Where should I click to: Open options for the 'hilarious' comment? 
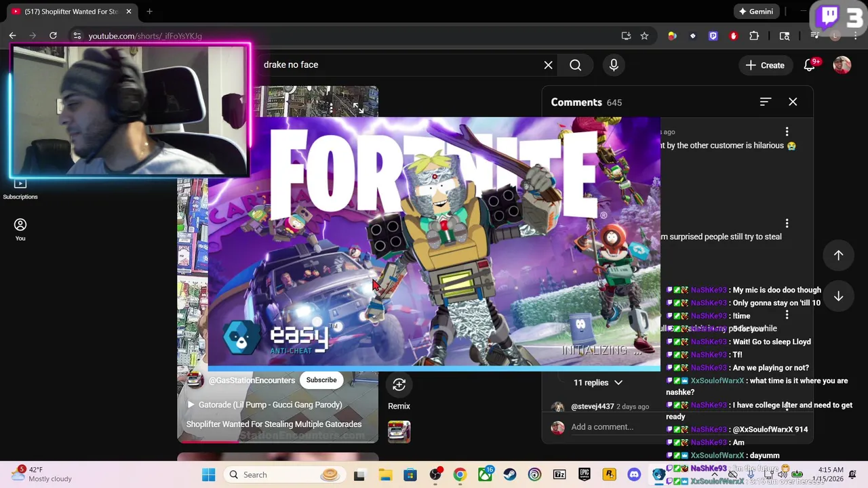(x=787, y=131)
